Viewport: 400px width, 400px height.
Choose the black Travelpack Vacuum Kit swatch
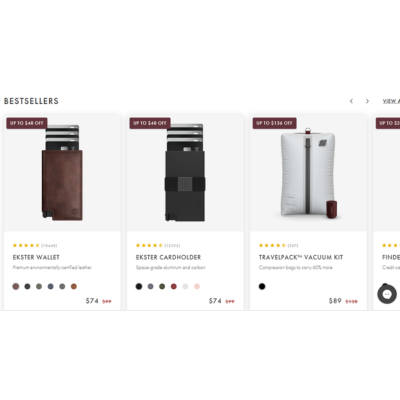[x=262, y=286]
